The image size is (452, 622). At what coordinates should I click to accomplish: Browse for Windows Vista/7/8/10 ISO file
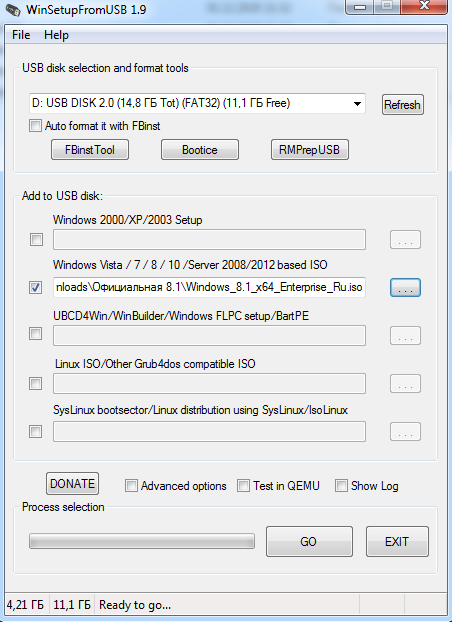[x=405, y=288]
